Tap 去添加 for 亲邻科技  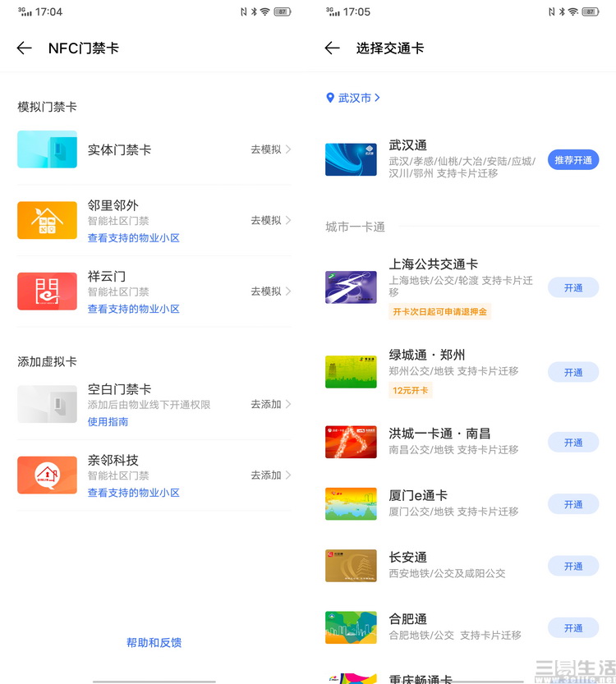[x=270, y=475]
